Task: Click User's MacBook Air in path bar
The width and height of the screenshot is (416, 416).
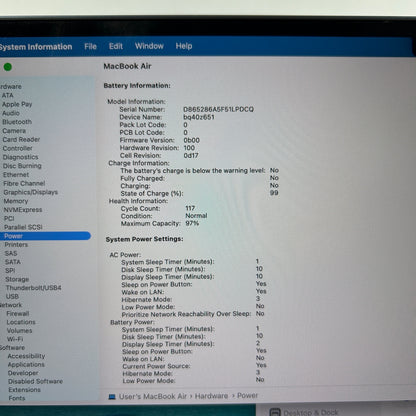Action: pos(153,396)
